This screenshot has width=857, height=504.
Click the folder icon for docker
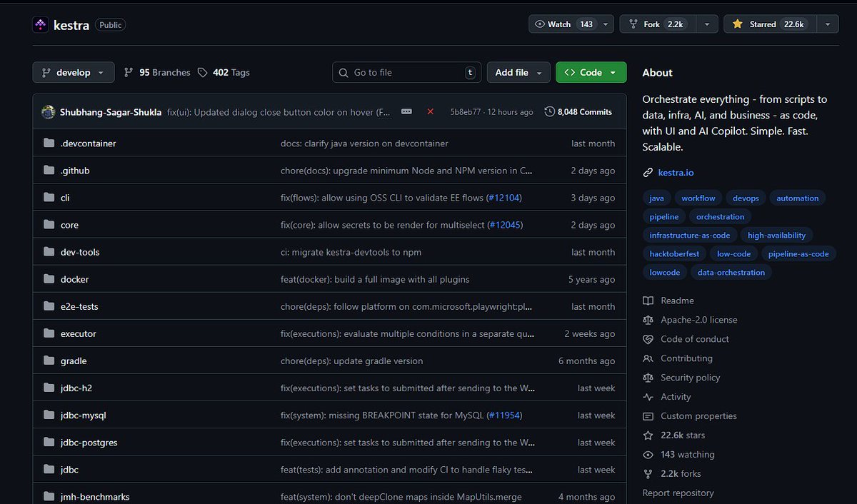coord(49,279)
